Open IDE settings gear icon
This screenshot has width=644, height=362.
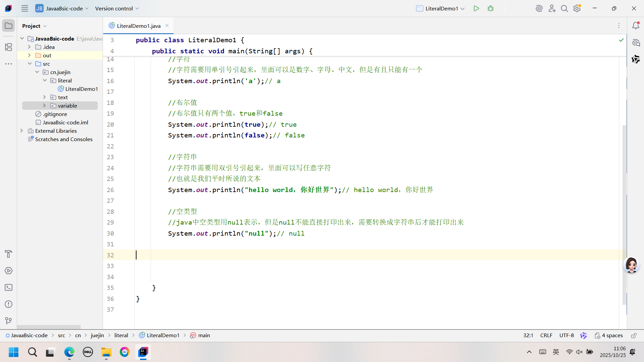[x=577, y=8]
